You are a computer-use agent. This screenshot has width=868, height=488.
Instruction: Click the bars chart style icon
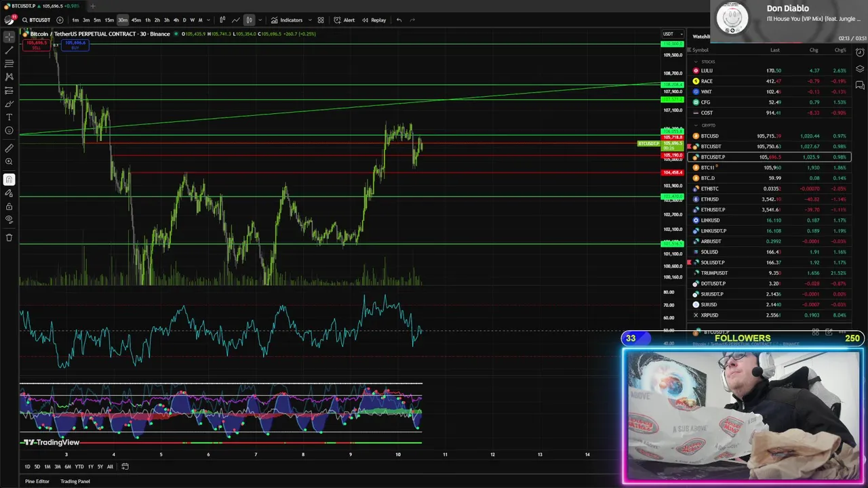tap(222, 20)
